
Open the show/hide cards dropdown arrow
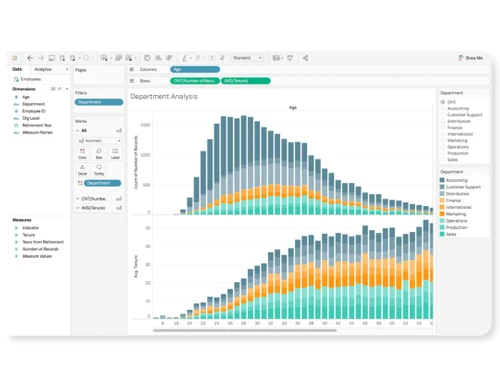point(282,58)
